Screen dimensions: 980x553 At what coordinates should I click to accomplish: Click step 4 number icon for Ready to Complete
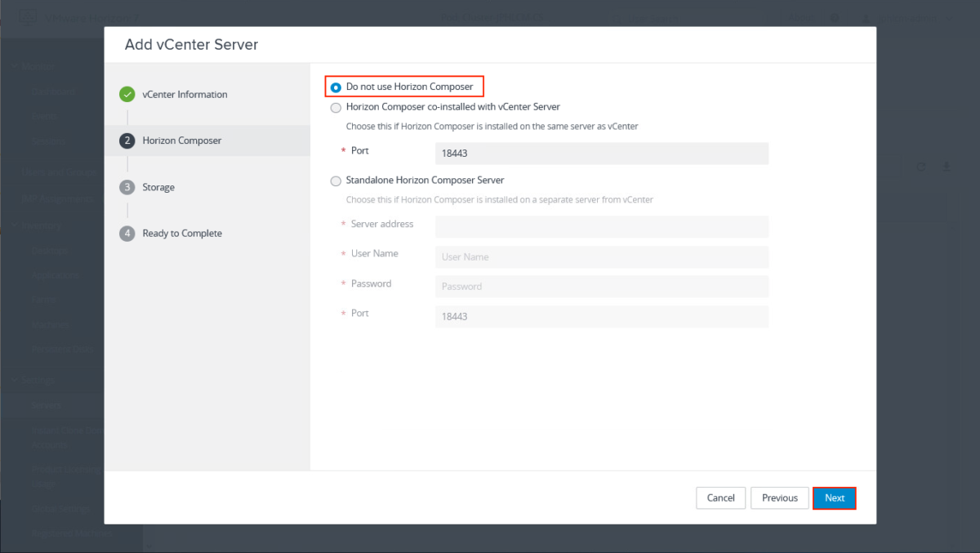click(127, 234)
